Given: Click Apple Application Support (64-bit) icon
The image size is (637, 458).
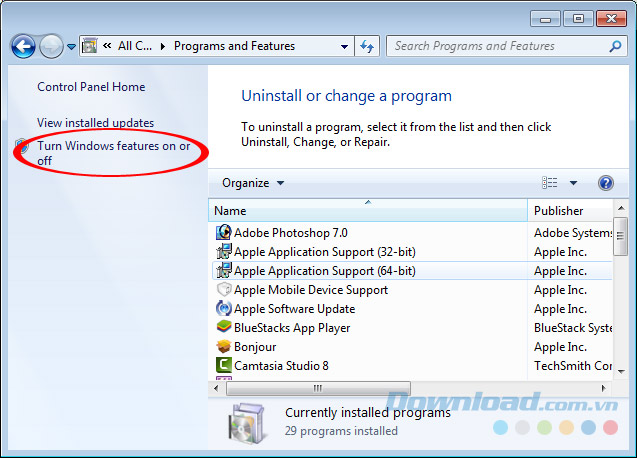Looking at the screenshot, I should click(223, 271).
